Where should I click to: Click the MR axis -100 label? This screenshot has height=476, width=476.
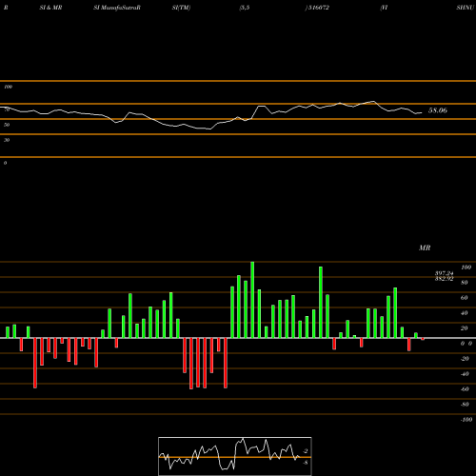pyautogui.click(x=466, y=420)
